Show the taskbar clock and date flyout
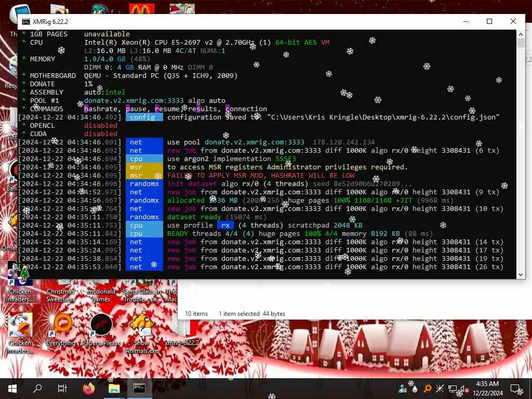The height and width of the screenshot is (399, 532). click(x=487, y=389)
